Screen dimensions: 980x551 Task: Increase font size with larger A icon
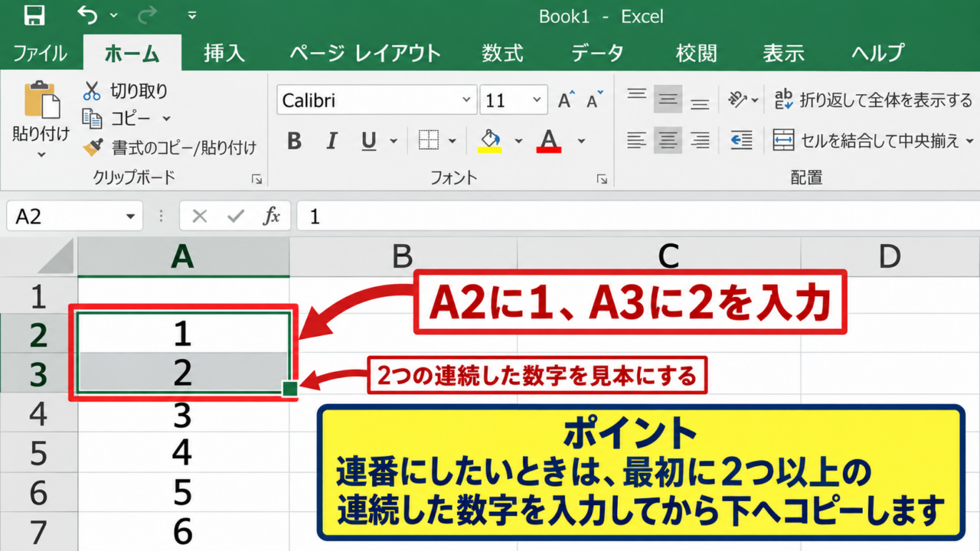pyautogui.click(x=566, y=100)
